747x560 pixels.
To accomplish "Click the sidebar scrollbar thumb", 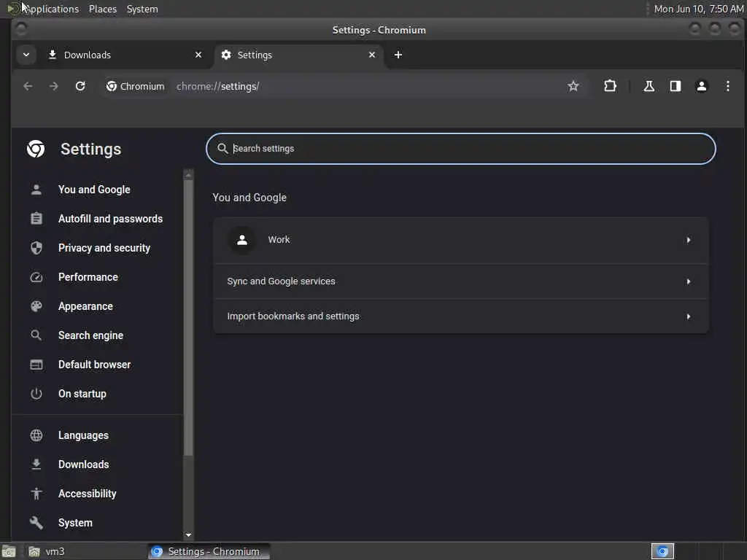I will coord(188,318).
